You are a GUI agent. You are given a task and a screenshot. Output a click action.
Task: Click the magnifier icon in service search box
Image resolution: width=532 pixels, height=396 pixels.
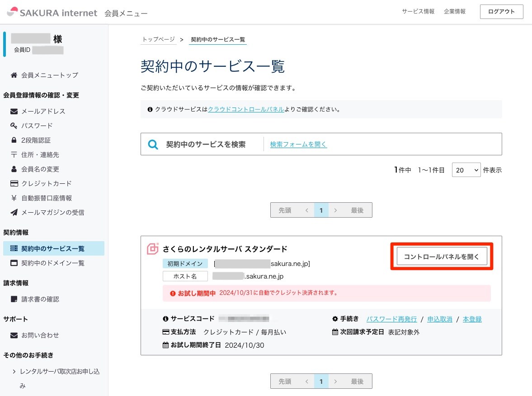point(153,144)
